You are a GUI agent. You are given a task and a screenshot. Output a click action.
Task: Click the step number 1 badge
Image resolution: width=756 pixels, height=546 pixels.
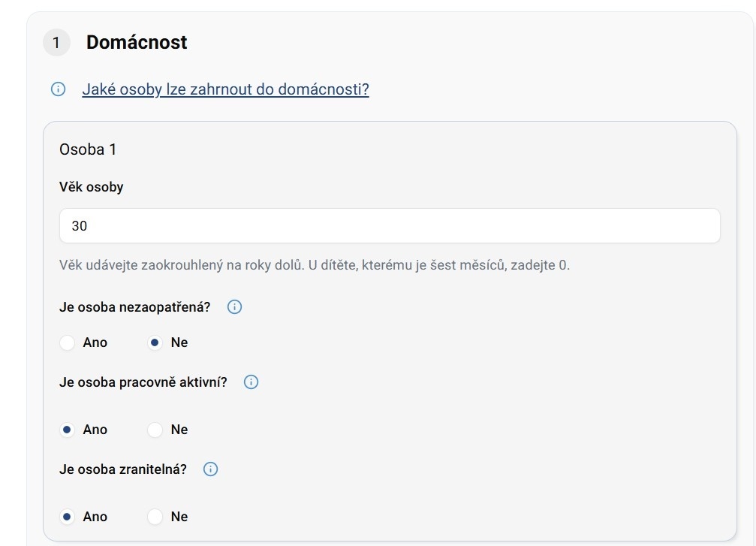point(56,43)
